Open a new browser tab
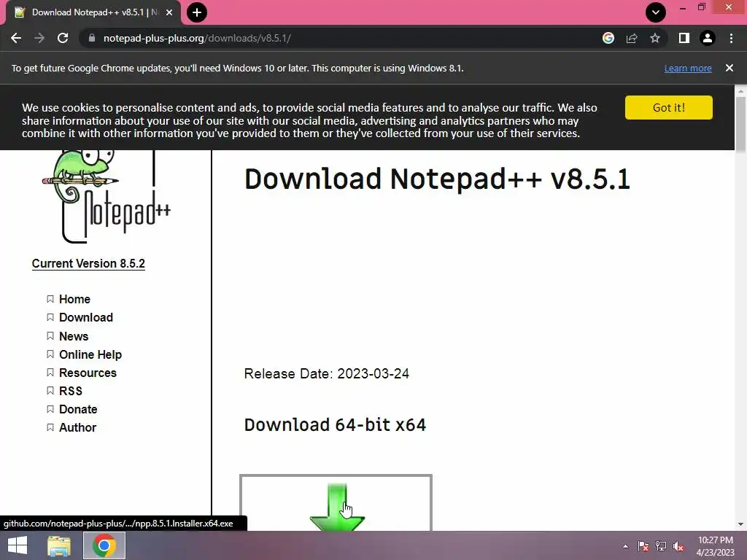 click(197, 12)
